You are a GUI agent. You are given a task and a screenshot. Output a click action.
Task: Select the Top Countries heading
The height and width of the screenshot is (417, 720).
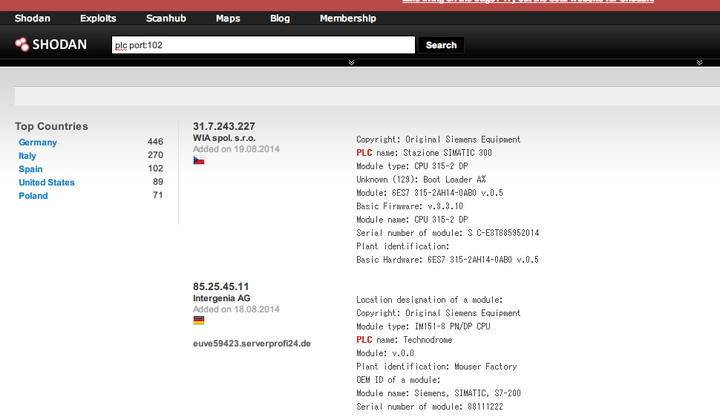point(51,126)
